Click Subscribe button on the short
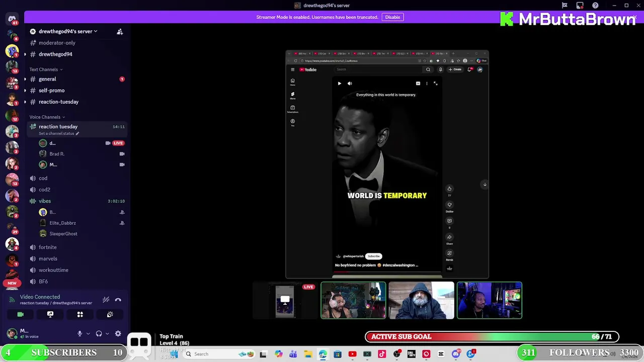Screen dimensions: 644x362 point(373,256)
